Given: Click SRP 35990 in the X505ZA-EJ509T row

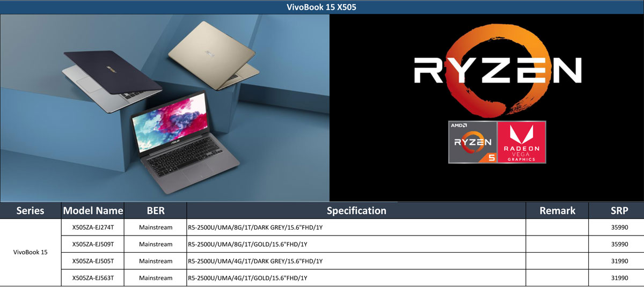Looking at the screenshot, I should [x=619, y=244].
